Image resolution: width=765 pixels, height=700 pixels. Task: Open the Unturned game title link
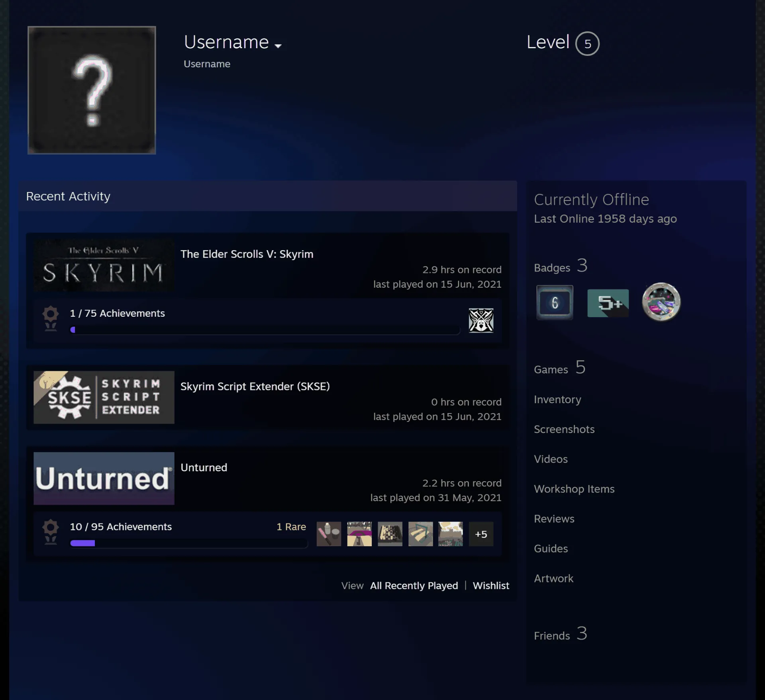pos(204,467)
